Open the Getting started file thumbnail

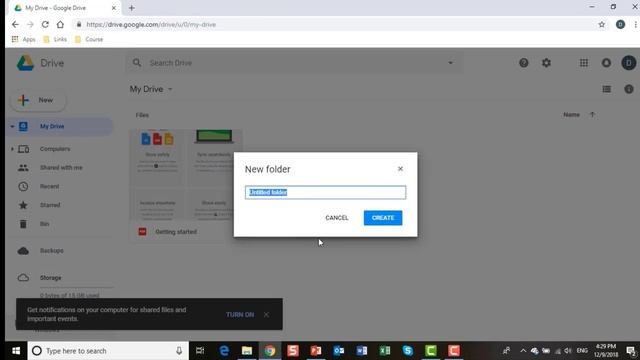(x=186, y=175)
